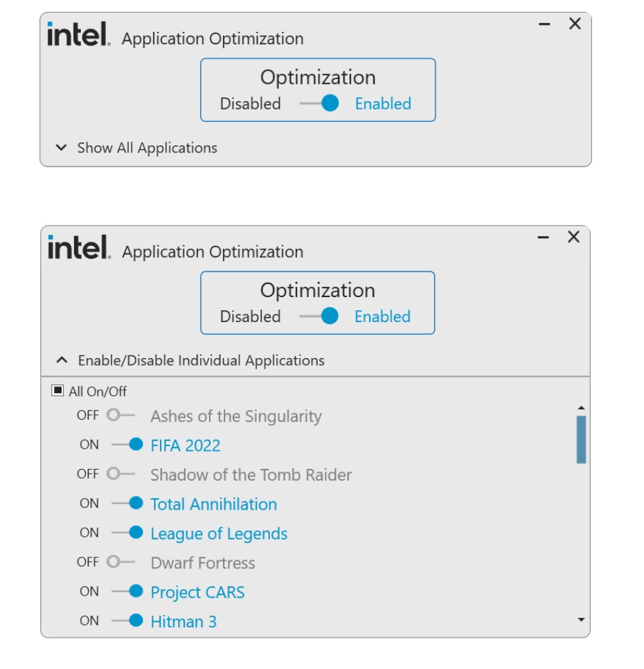Turn off Hitman 3 toggle
Viewport: 644px width, 669px height.
pyautogui.click(x=127, y=621)
